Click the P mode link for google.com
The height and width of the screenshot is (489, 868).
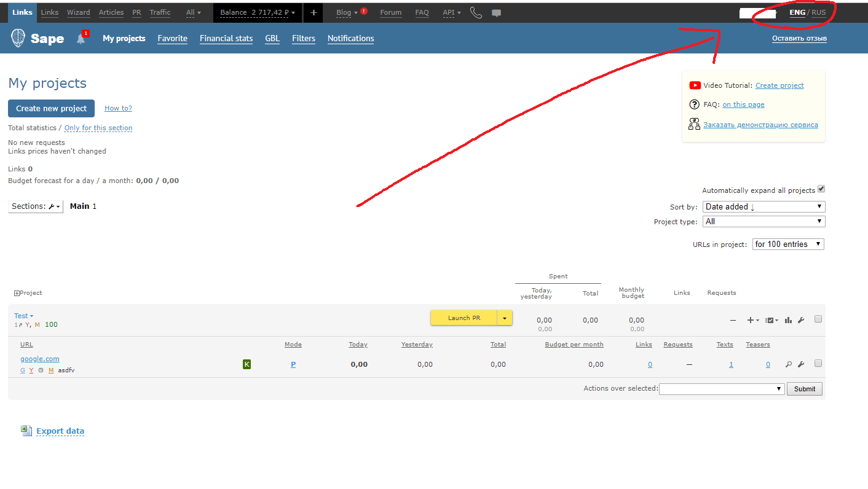(x=293, y=364)
